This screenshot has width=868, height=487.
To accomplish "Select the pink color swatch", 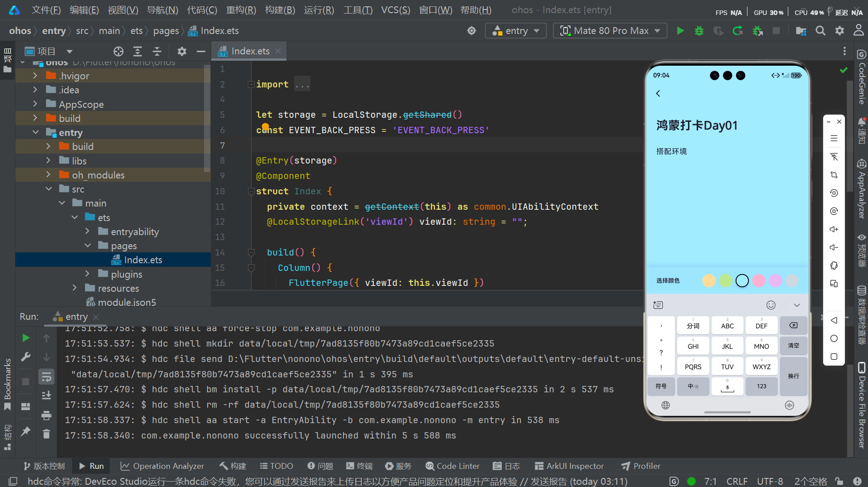I will [x=759, y=281].
